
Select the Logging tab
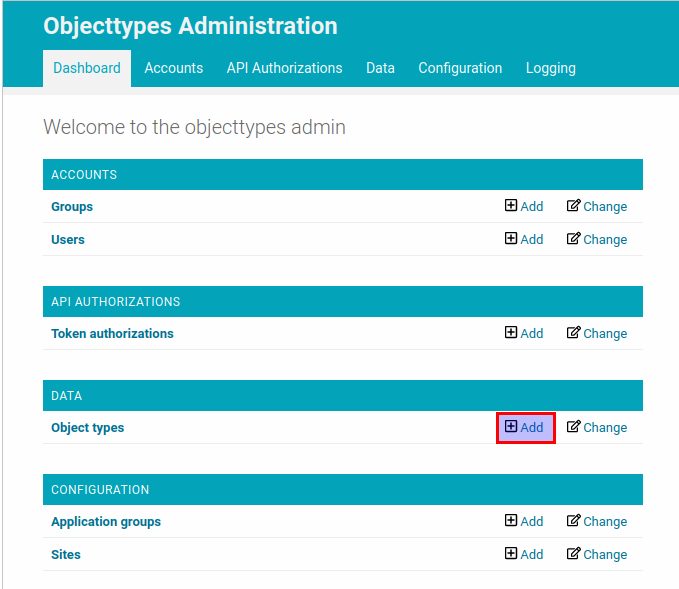coord(550,68)
